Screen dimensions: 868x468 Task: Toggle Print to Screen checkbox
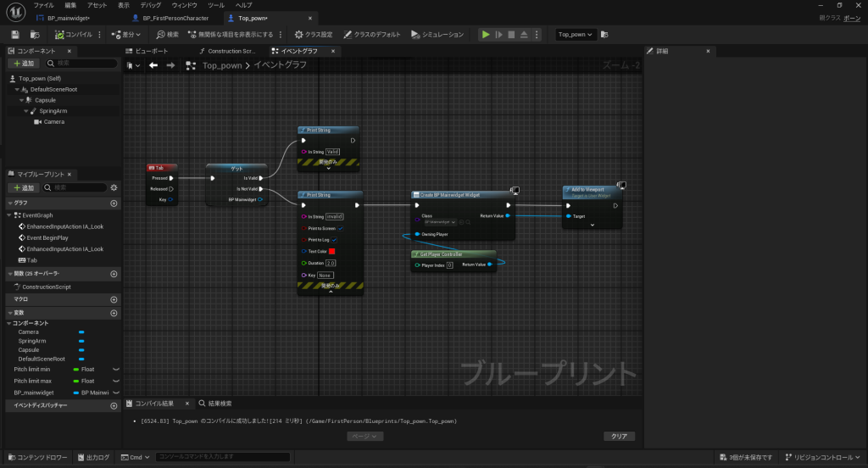point(341,228)
